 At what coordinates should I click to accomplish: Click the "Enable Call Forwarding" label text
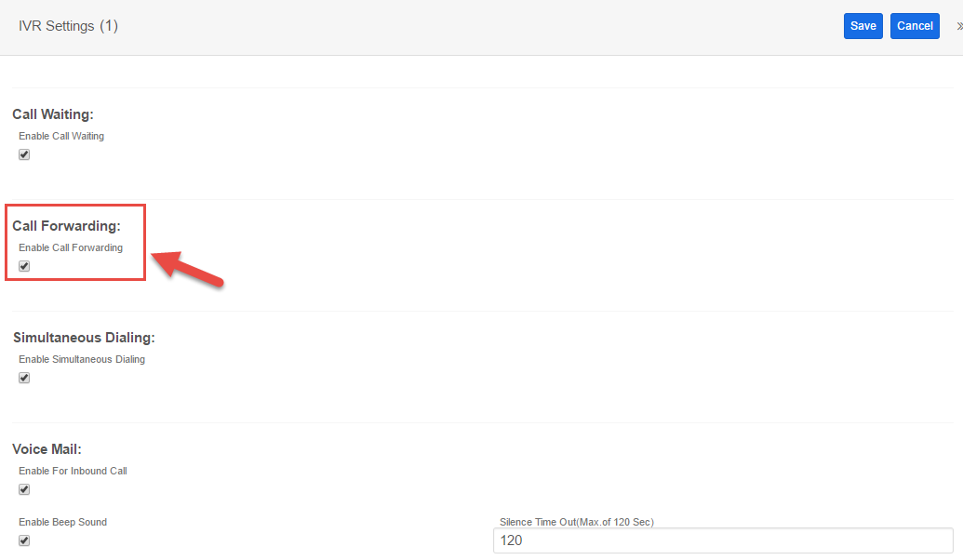[x=71, y=248]
